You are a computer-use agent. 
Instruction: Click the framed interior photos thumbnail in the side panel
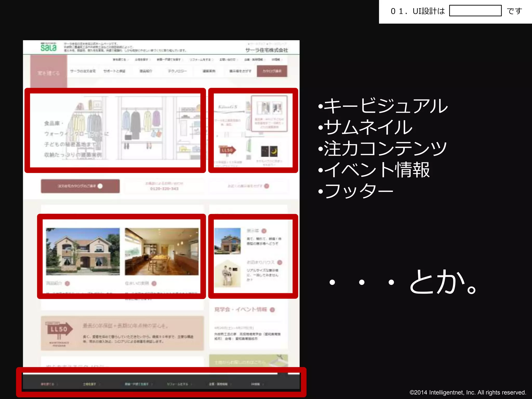(x=269, y=114)
